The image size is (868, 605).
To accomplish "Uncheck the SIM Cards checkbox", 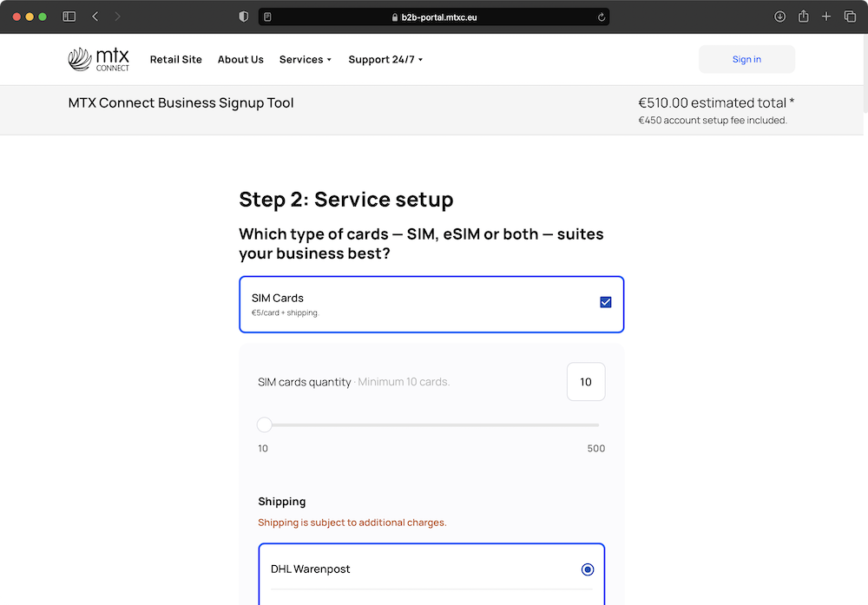I will click(x=606, y=302).
